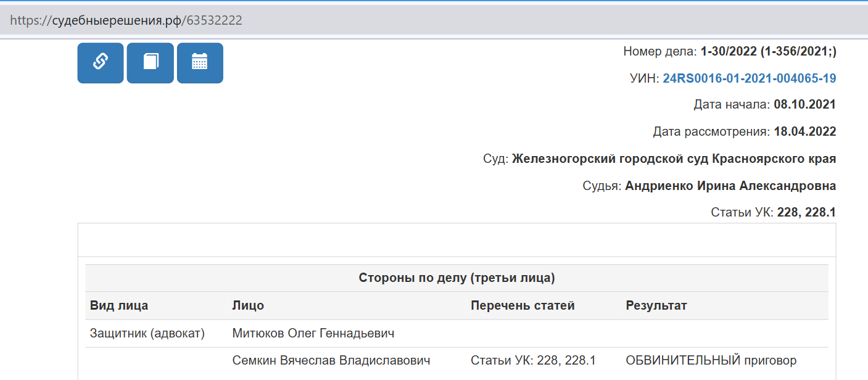The height and width of the screenshot is (380, 868).
Task: Open the book icon button
Action: tap(150, 62)
